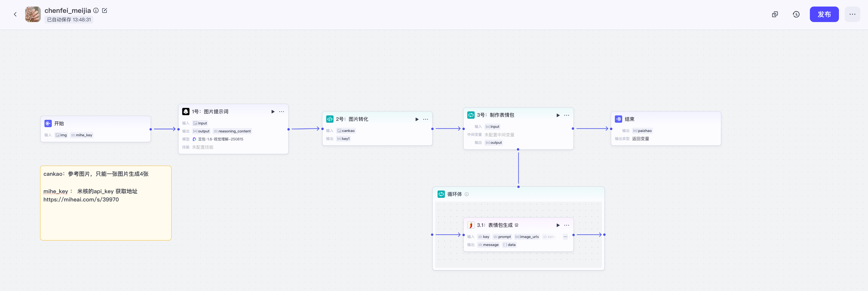Viewport: 868px width, 291px height.
Task: Open more menu on 3号：制作表情包 node
Action: point(567,115)
